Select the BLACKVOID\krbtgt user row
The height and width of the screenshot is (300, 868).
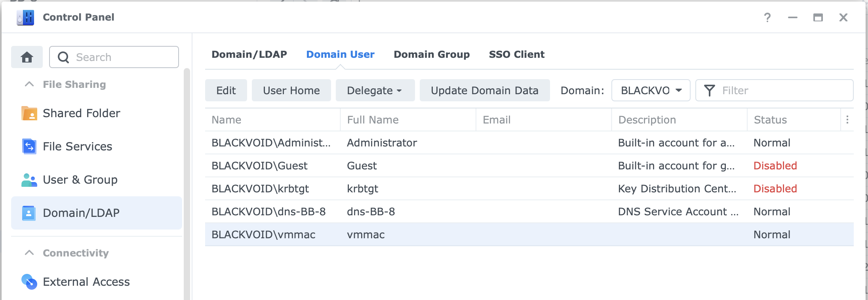click(529, 188)
